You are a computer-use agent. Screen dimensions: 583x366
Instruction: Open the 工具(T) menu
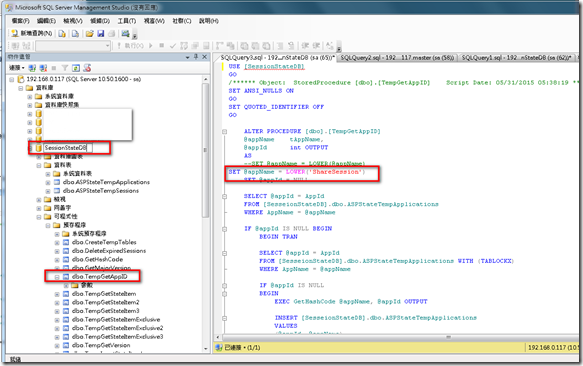click(x=127, y=21)
